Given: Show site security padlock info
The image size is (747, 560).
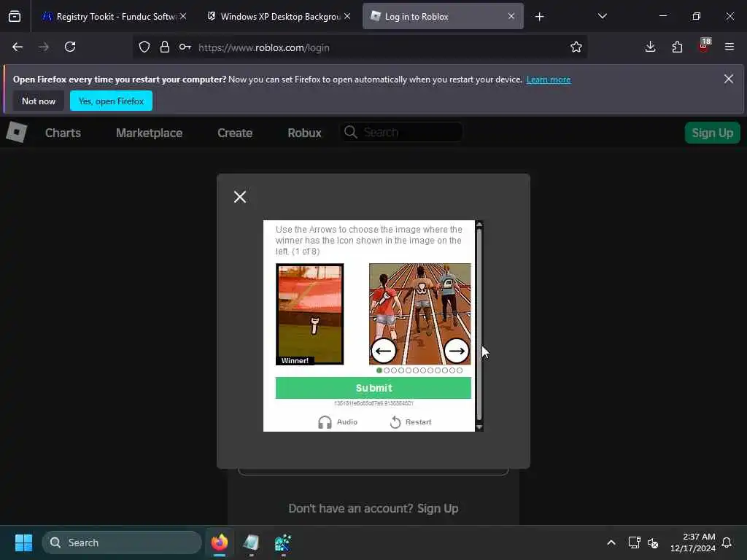Looking at the screenshot, I should pyautogui.click(x=165, y=47).
